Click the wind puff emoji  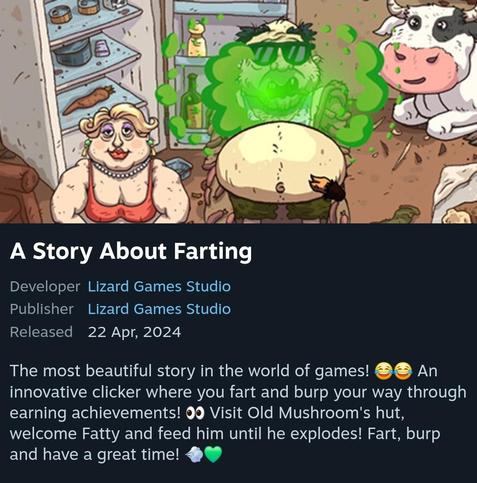[x=194, y=455]
